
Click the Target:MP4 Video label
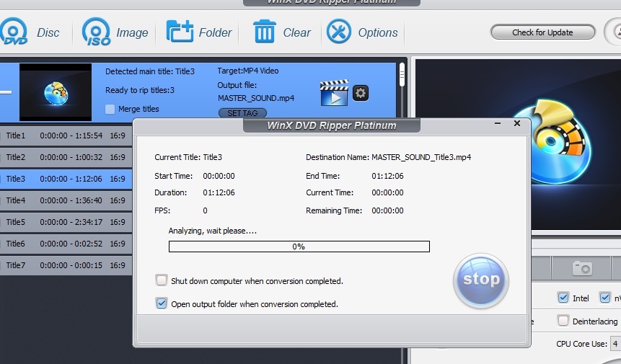[248, 71]
